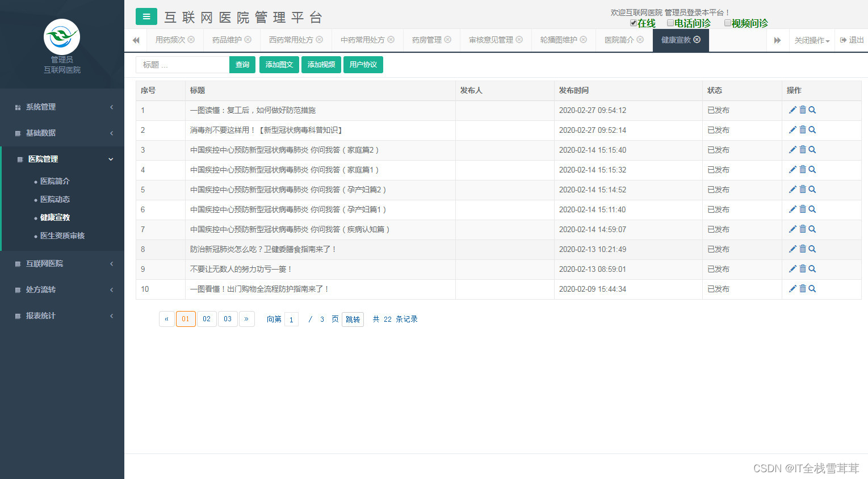Focus the 标题 search input field
Image resolution: width=868 pixels, height=479 pixels.
pos(182,65)
